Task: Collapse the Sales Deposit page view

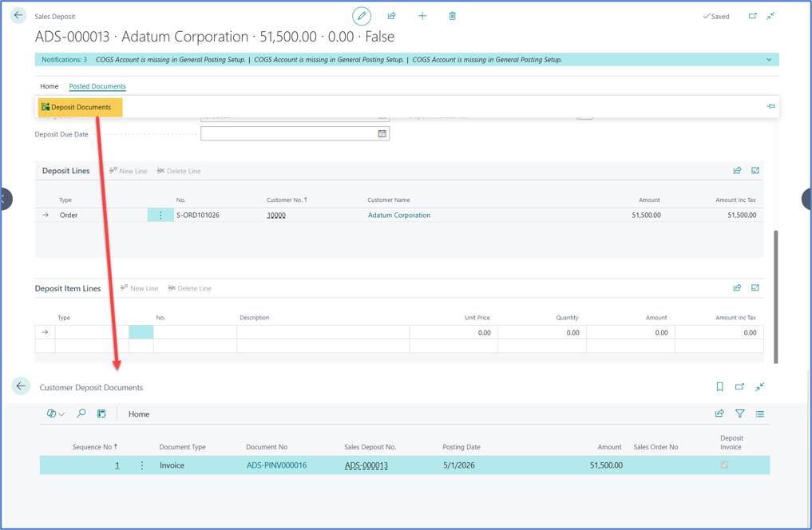Action: pyautogui.click(x=770, y=16)
